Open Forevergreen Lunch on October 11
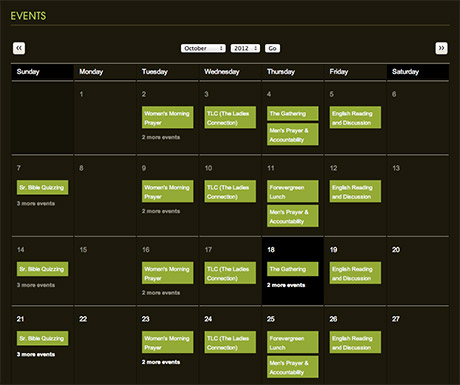Image resolution: width=460 pixels, height=385 pixels. (293, 191)
